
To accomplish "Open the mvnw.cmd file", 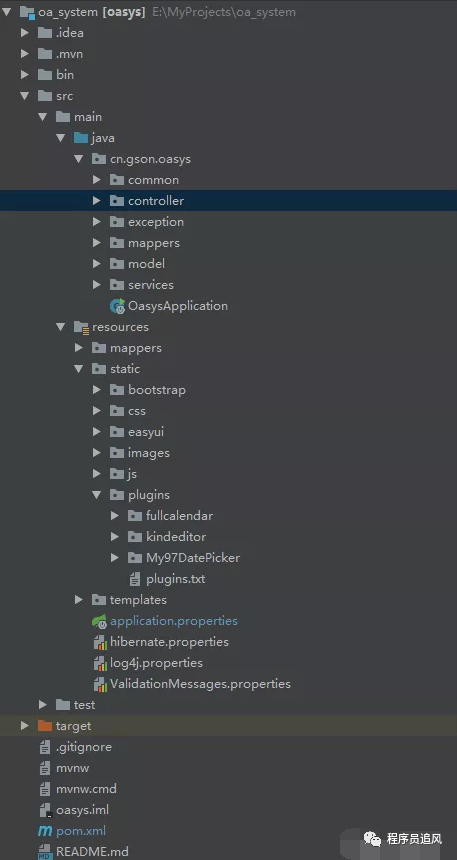I will tap(86, 789).
